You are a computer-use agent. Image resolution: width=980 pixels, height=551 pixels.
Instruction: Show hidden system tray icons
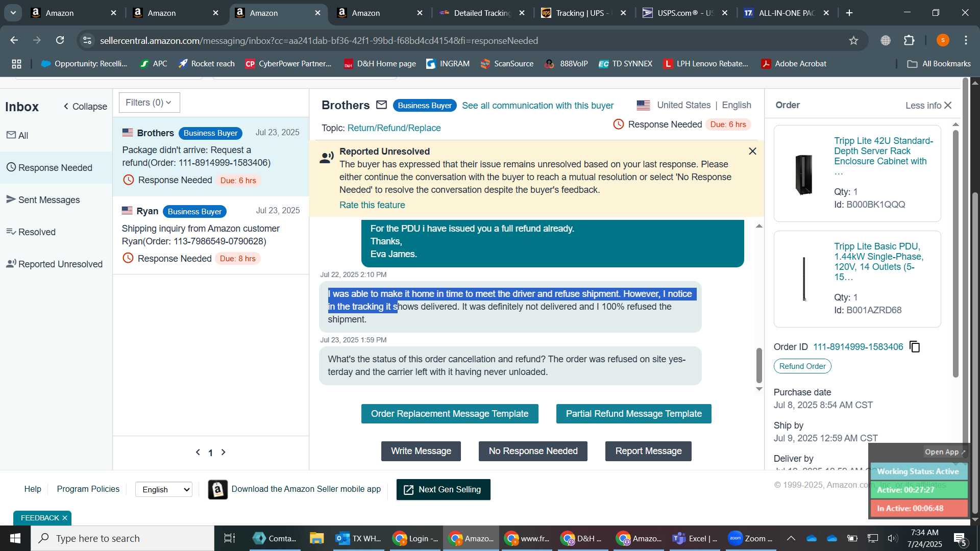pos(791,538)
